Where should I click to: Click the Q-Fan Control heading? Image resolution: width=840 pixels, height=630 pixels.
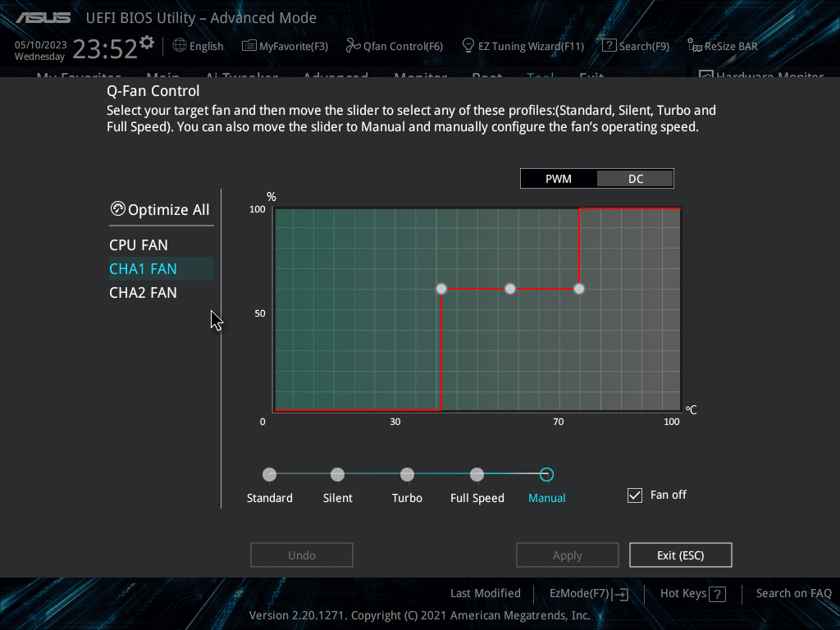153,90
